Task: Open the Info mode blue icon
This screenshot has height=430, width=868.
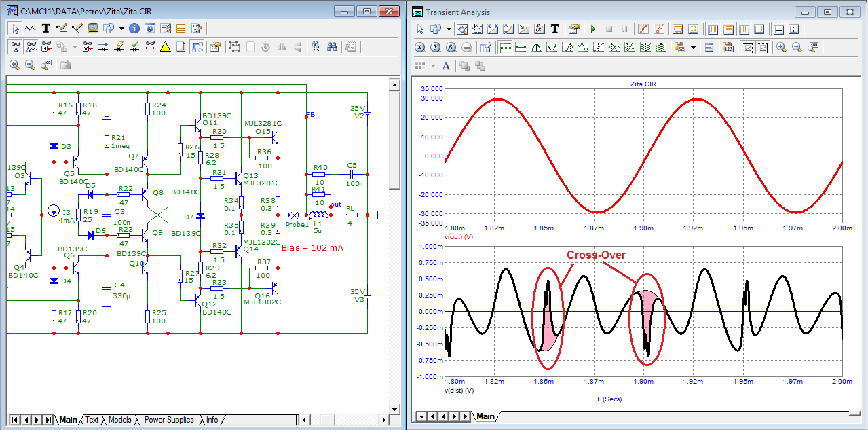Action: 134,29
